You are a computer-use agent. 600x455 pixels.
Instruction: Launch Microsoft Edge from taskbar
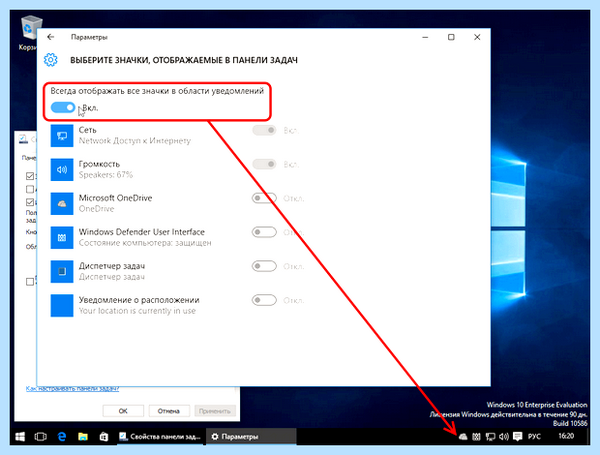62,437
